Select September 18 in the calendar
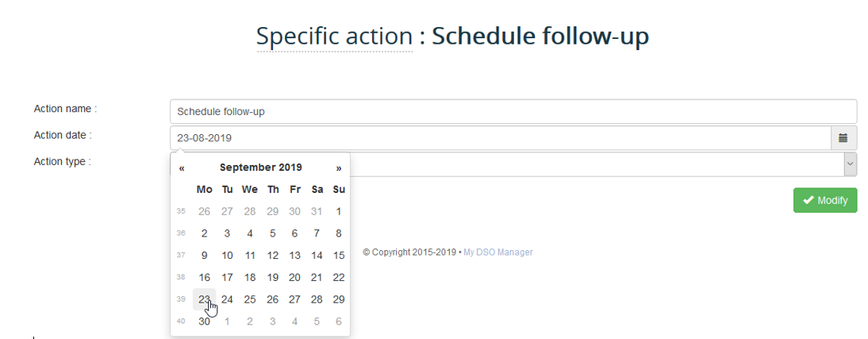 click(250, 278)
